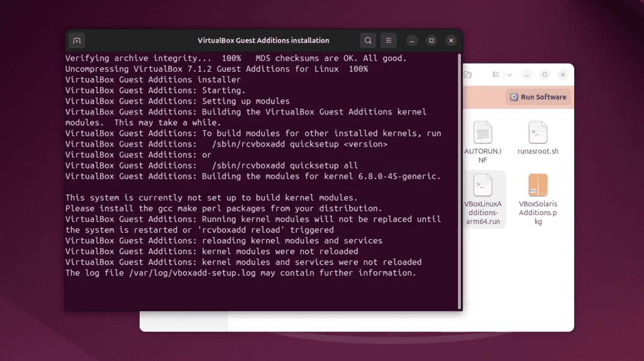
Task: Click 'VBoxLinuxAdditions-arm64.run' file name label
Action: [x=482, y=213]
